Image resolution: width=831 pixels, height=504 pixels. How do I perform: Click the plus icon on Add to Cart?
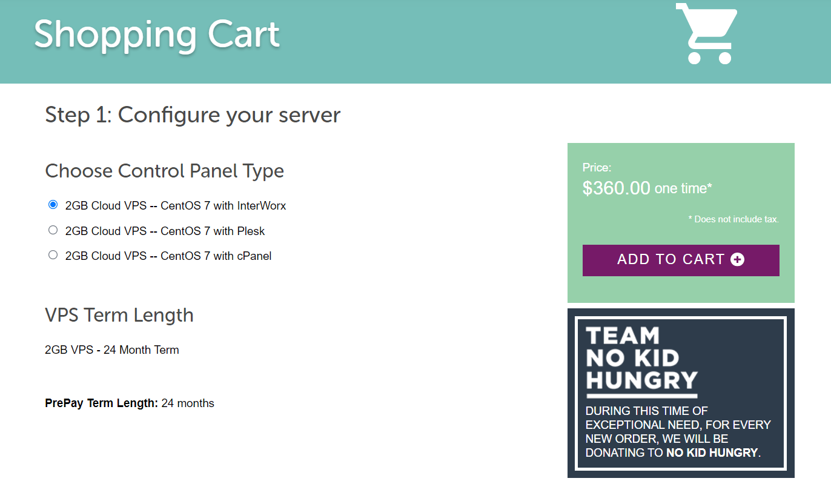tap(737, 260)
